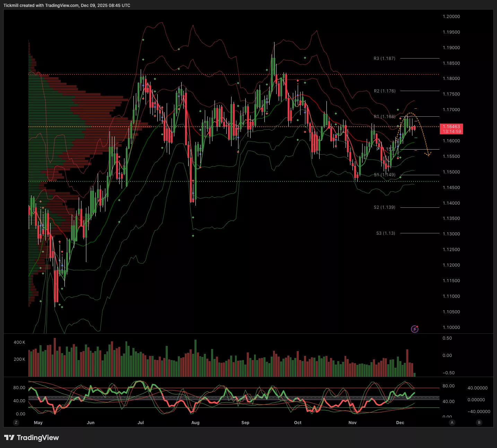Select the R3 (1.187) pivot label

tap(384, 59)
